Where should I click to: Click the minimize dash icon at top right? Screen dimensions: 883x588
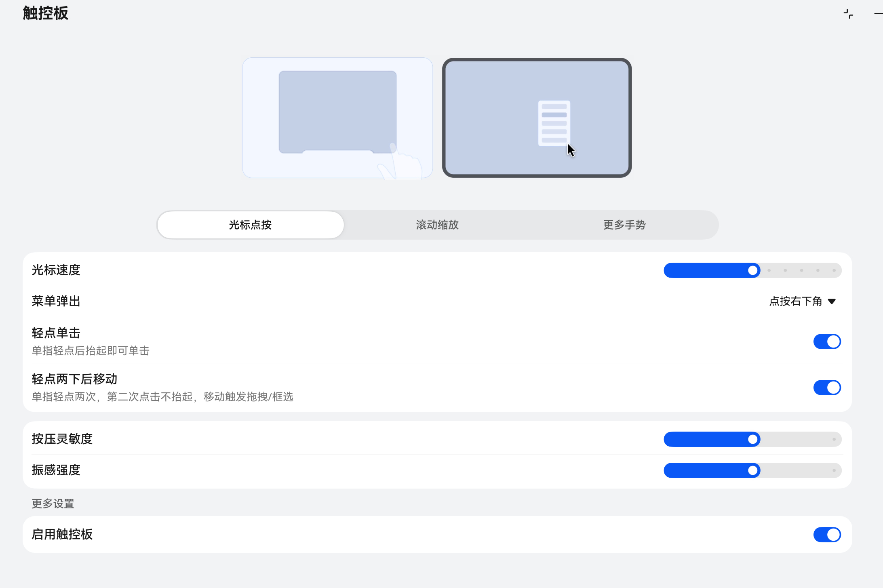coord(878,14)
